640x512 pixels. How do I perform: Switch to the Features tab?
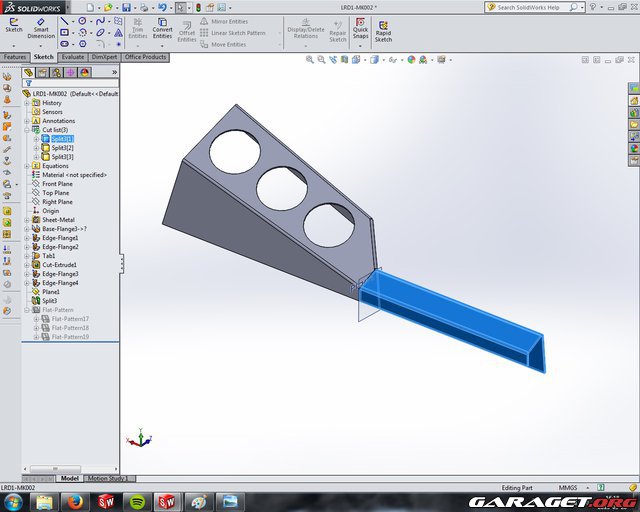click(x=15, y=57)
